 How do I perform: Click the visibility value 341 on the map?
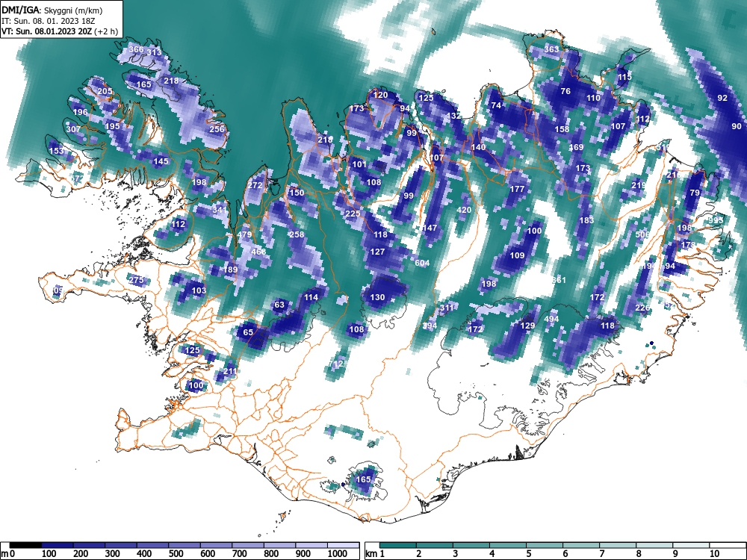220,210
